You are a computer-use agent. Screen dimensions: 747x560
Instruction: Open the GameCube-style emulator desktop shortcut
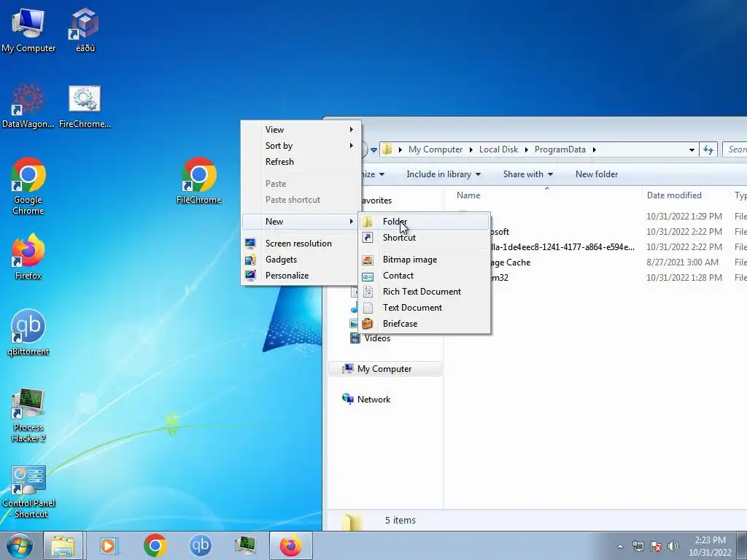pos(85,31)
